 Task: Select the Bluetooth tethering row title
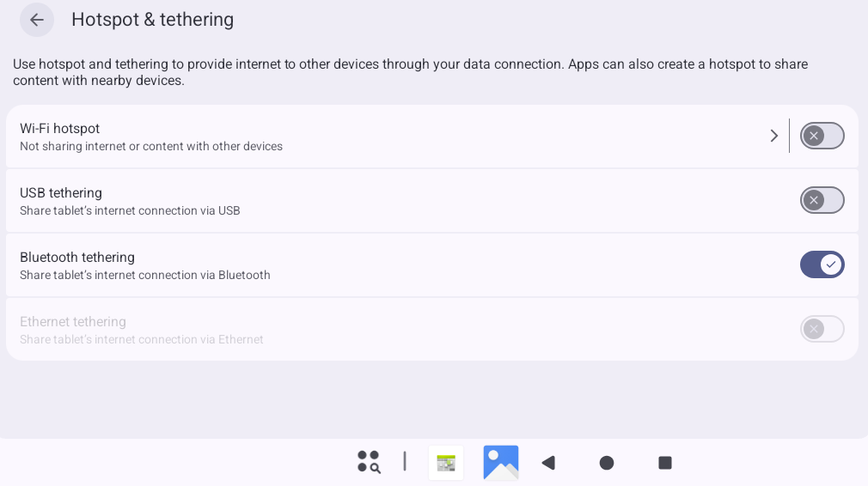click(77, 258)
